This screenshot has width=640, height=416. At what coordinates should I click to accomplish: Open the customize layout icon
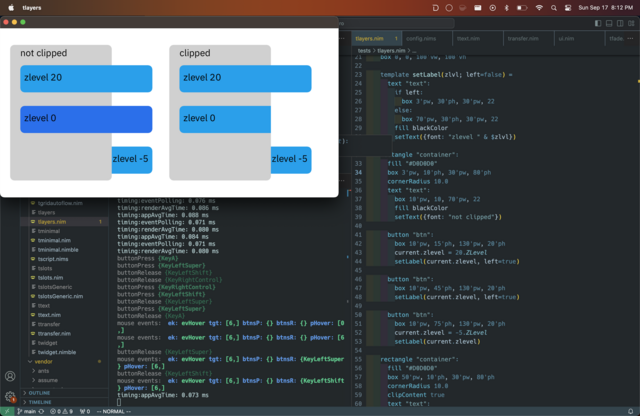pyautogui.click(x=631, y=23)
